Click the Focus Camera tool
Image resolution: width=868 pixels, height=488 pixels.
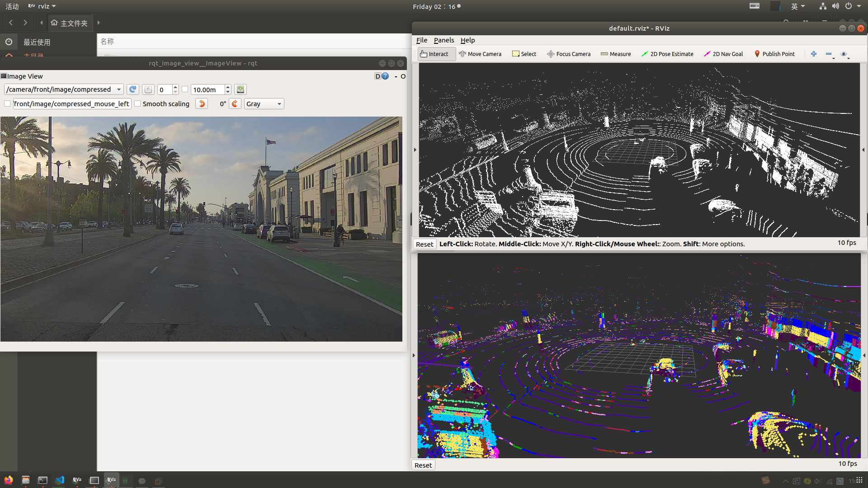569,54
